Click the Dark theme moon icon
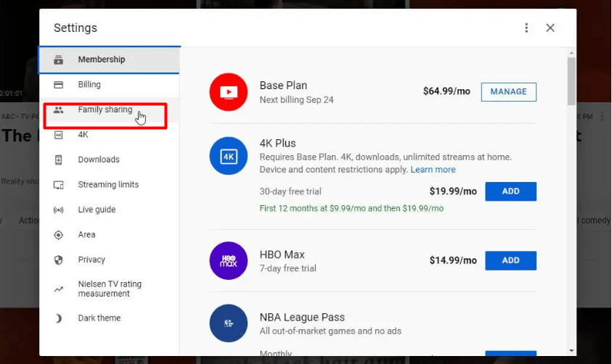 (59, 318)
